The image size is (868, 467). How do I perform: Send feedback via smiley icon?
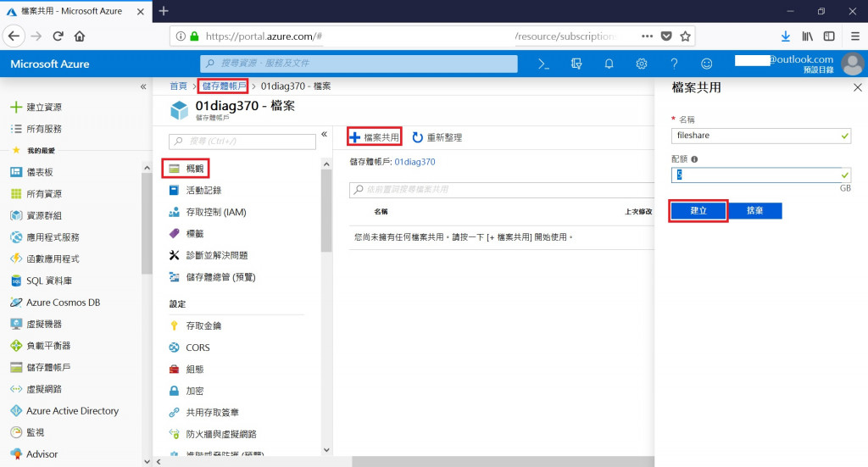click(706, 64)
